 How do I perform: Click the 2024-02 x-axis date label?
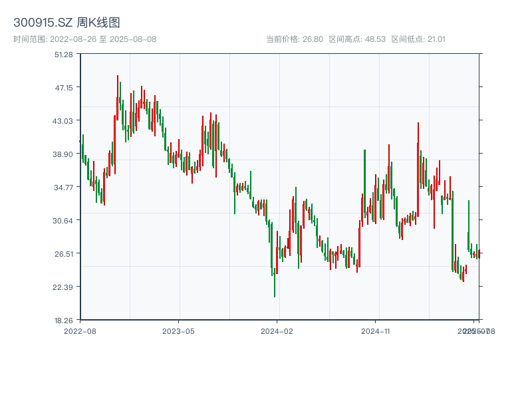(x=277, y=331)
